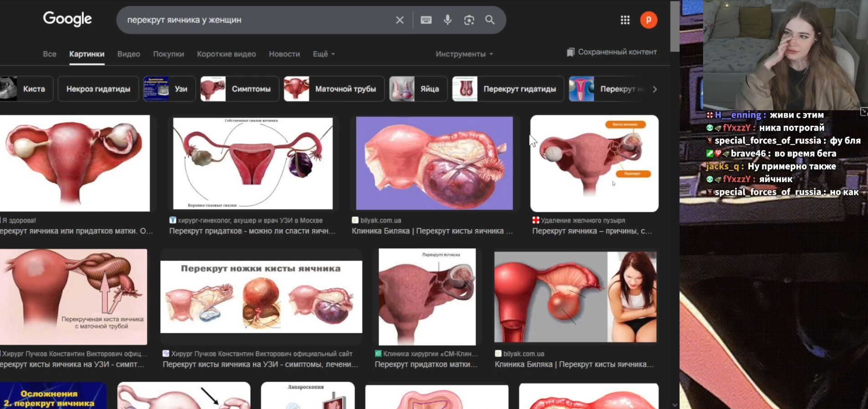Screen dimensions: 868x409
Task: Open the Осложнения перекрут яичника slide thumbnail
Action: click(x=53, y=395)
